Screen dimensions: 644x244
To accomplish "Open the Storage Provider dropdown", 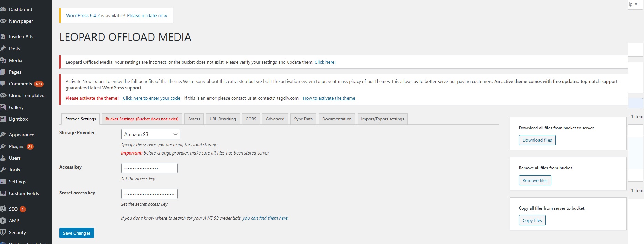I will pyautogui.click(x=151, y=134).
